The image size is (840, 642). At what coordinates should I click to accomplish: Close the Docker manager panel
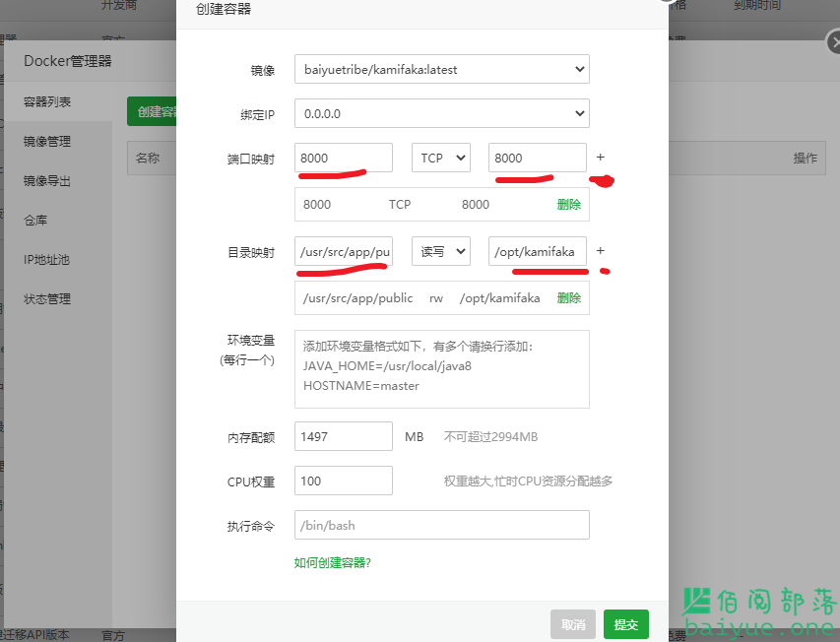pos(831,41)
